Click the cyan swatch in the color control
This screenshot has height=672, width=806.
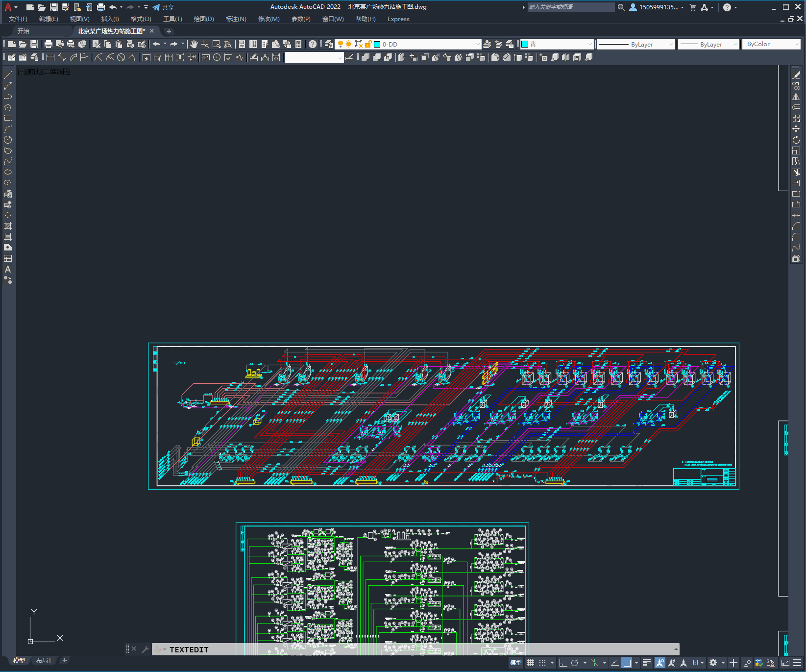coord(525,44)
